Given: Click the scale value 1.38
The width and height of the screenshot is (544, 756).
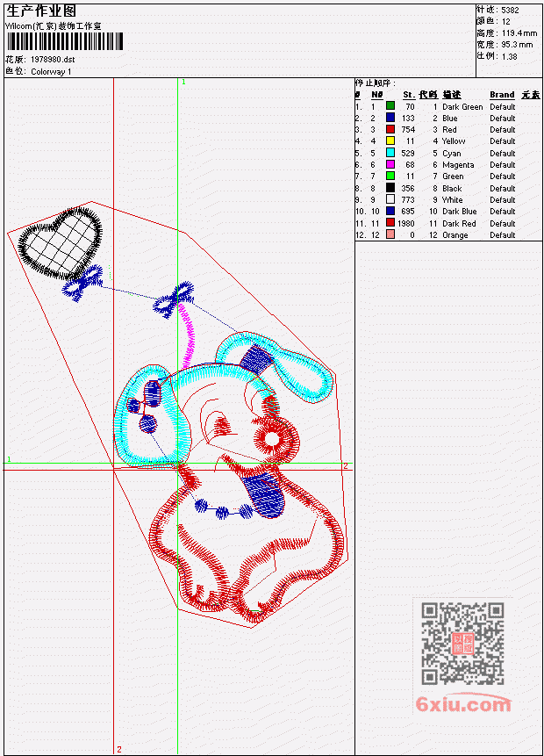Looking at the screenshot, I should (509, 56).
